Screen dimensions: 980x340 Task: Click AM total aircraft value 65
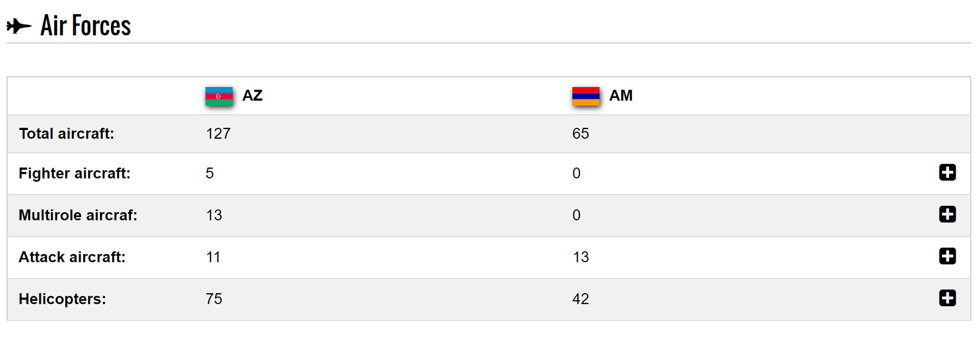coord(580,134)
